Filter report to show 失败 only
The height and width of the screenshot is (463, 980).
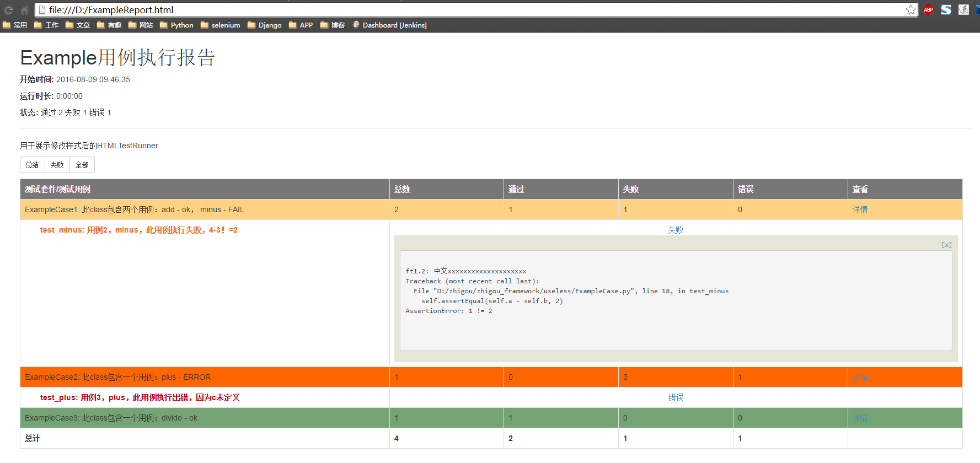point(57,165)
